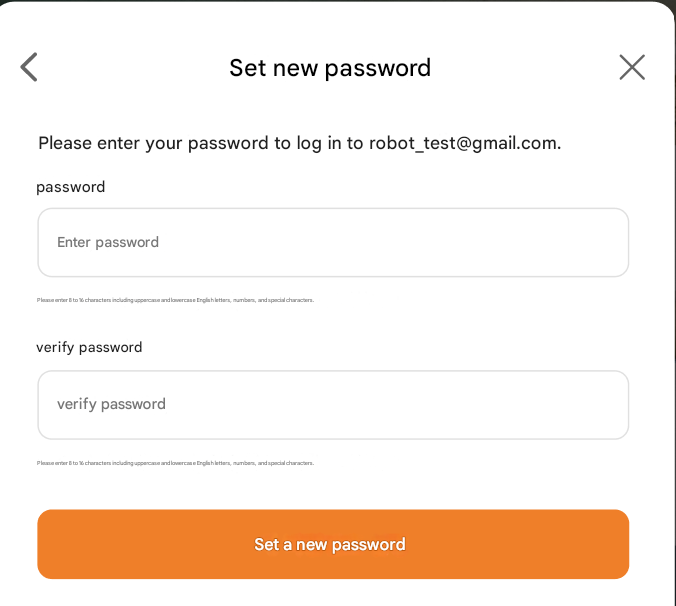Click the verify password field label
The height and width of the screenshot is (606, 676).
click(89, 348)
